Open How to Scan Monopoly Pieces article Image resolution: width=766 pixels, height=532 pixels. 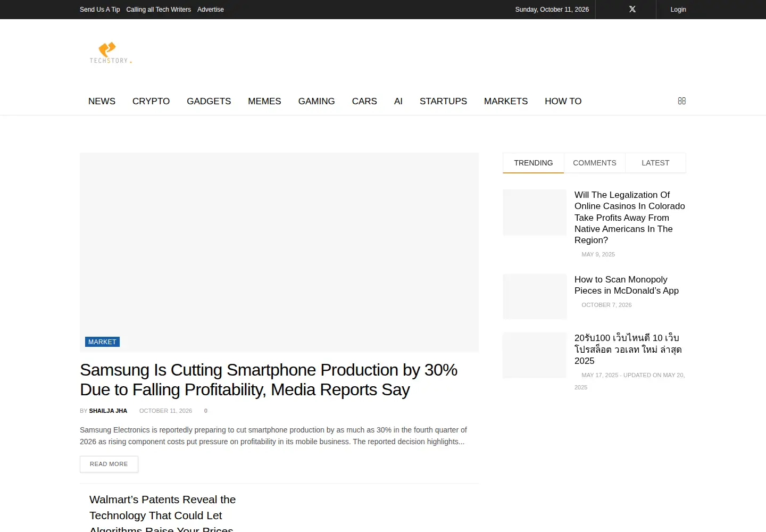pyautogui.click(x=627, y=285)
